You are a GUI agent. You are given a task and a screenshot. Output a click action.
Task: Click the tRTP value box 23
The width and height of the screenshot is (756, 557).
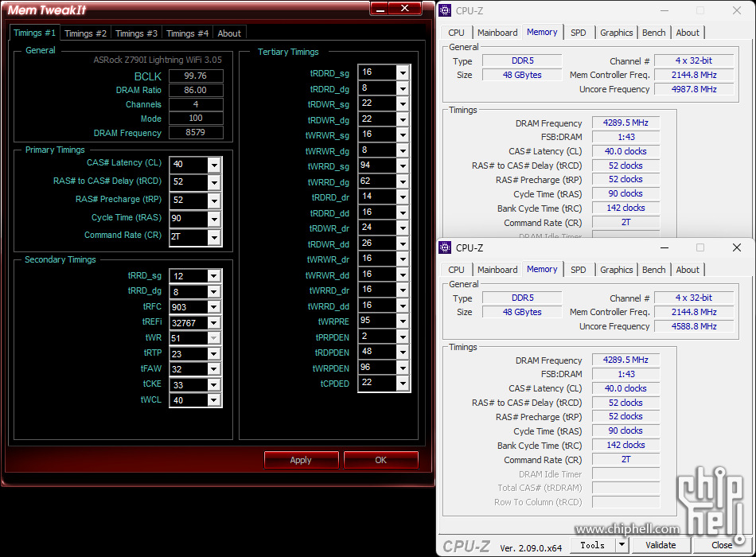189,353
